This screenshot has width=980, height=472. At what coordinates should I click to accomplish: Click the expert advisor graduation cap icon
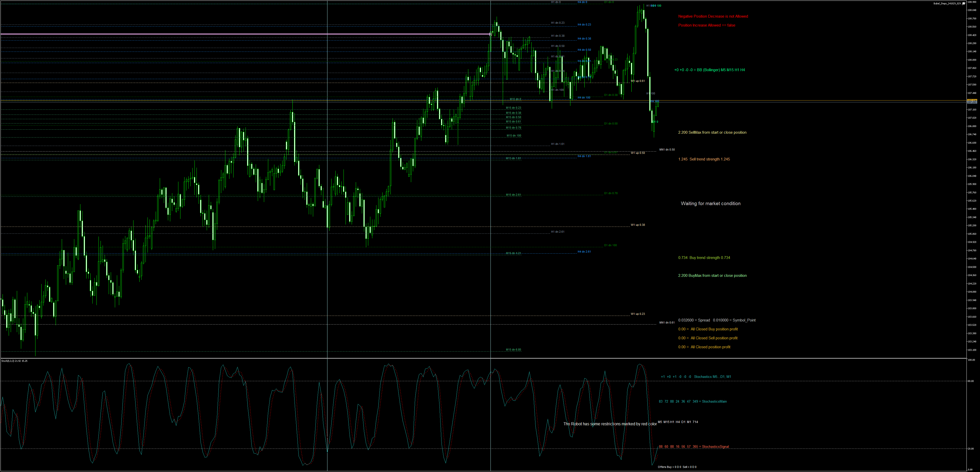coord(964,3)
